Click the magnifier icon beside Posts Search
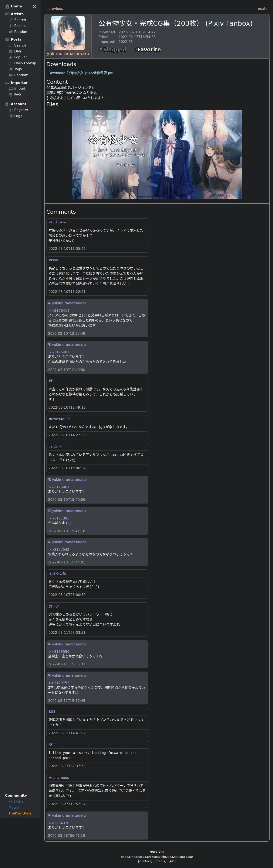 (x=11, y=45)
